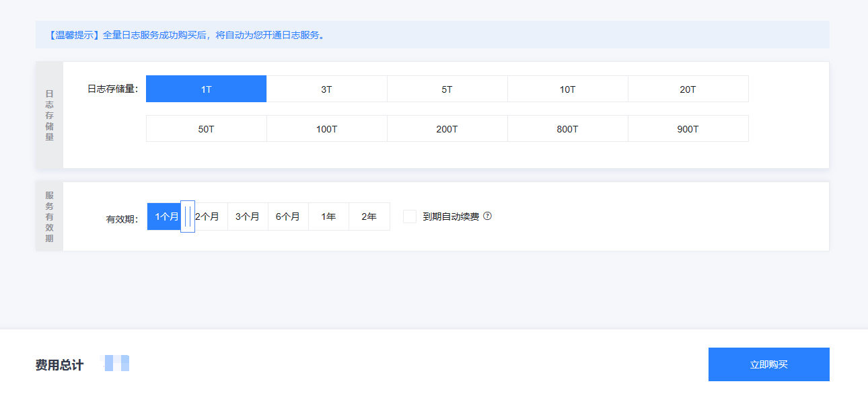Image resolution: width=868 pixels, height=394 pixels.
Task: Click the 日志存储量: field label
Action: 112,89
